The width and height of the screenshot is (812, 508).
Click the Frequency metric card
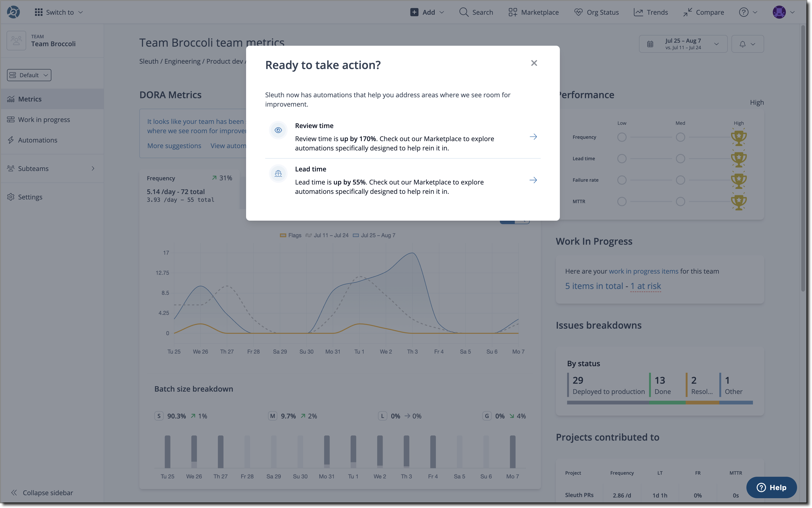[x=189, y=189]
